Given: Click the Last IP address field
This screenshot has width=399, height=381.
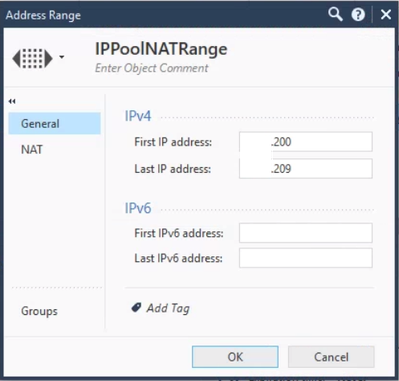Looking at the screenshot, I should tap(306, 169).
